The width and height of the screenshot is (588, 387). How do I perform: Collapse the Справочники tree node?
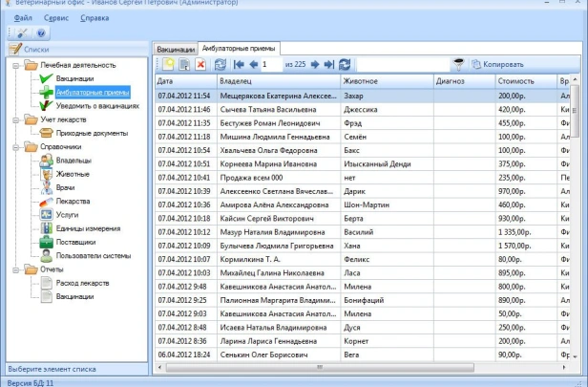pyautogui.click(x=17, y=147)
